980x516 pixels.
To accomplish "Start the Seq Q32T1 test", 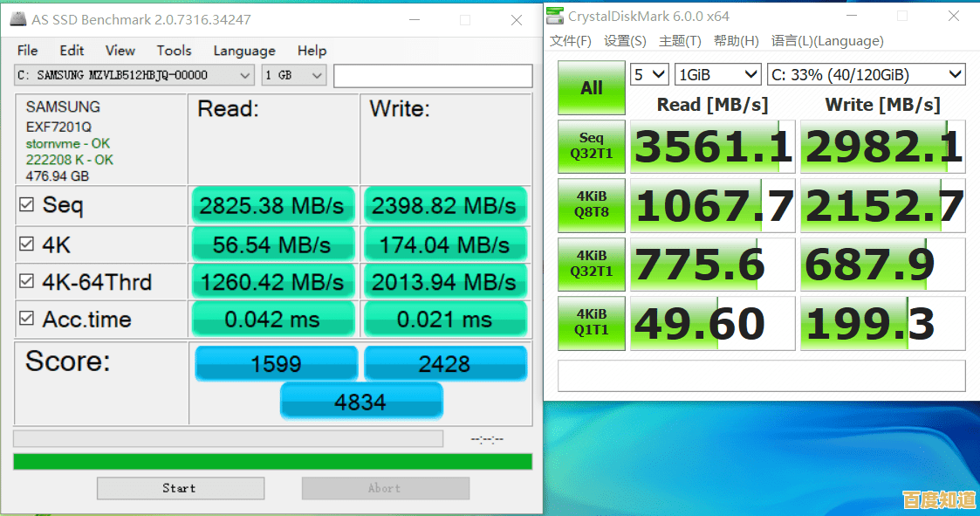I will (x=592, y=146).
